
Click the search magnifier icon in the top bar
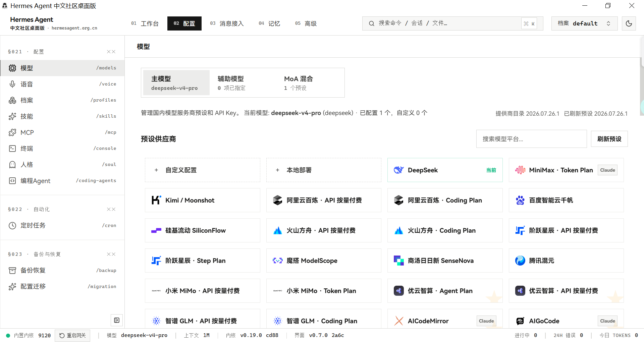tap(372, 23)
